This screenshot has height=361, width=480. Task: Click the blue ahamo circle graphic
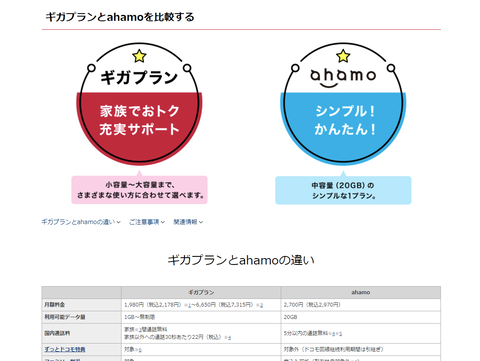pos(343,104)
